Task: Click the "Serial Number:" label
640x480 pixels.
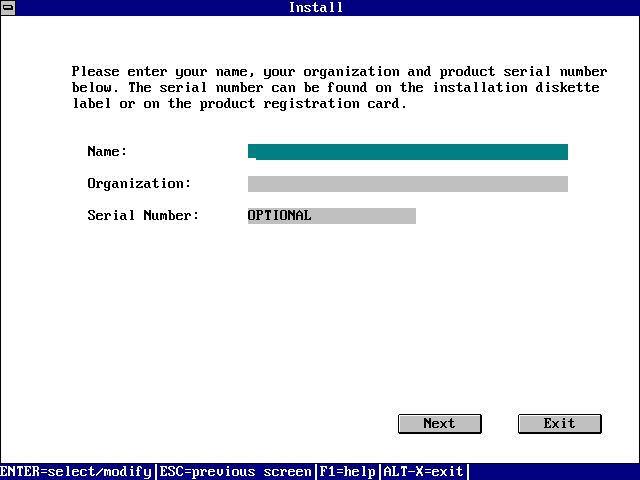Action: tap(143, 216)
